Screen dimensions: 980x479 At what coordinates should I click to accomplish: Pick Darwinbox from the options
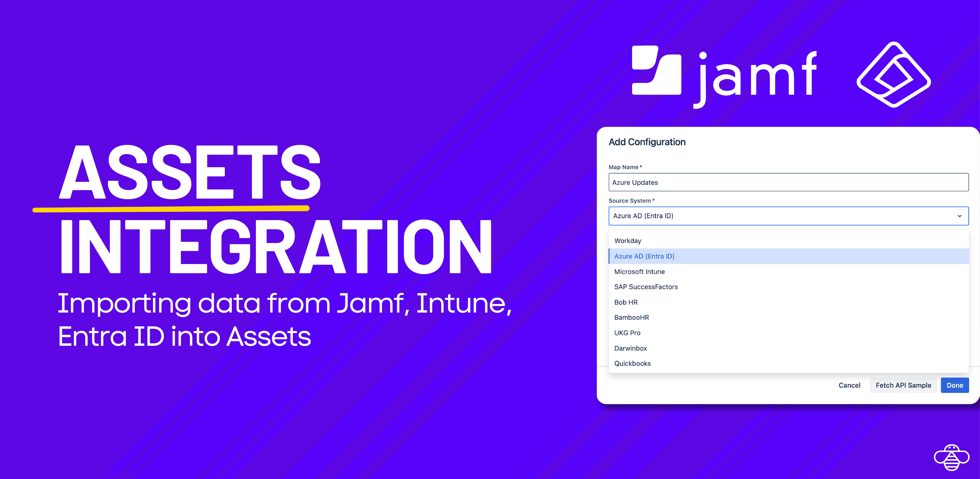pos(630,348)
